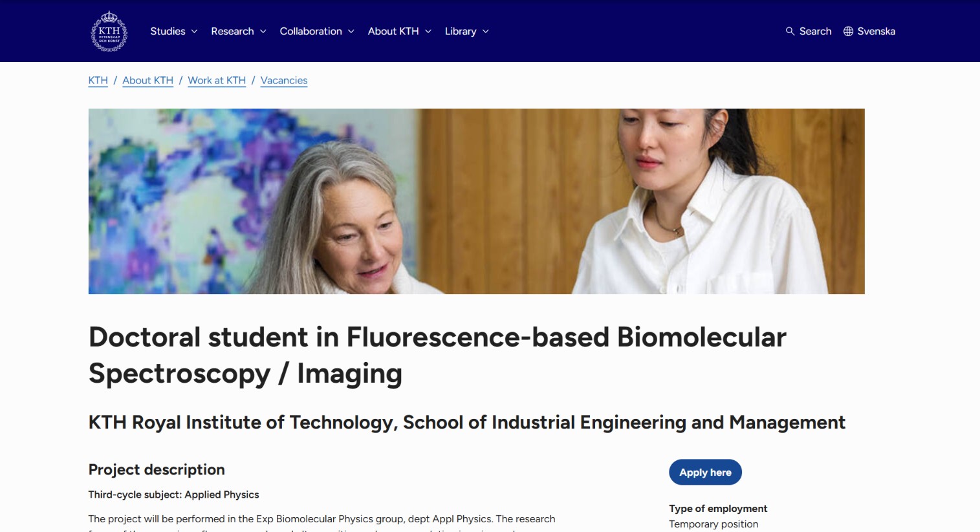Screen dimensions: 980x532
Task: Expand the Research dropdown chevron
Action: point(263,31)
